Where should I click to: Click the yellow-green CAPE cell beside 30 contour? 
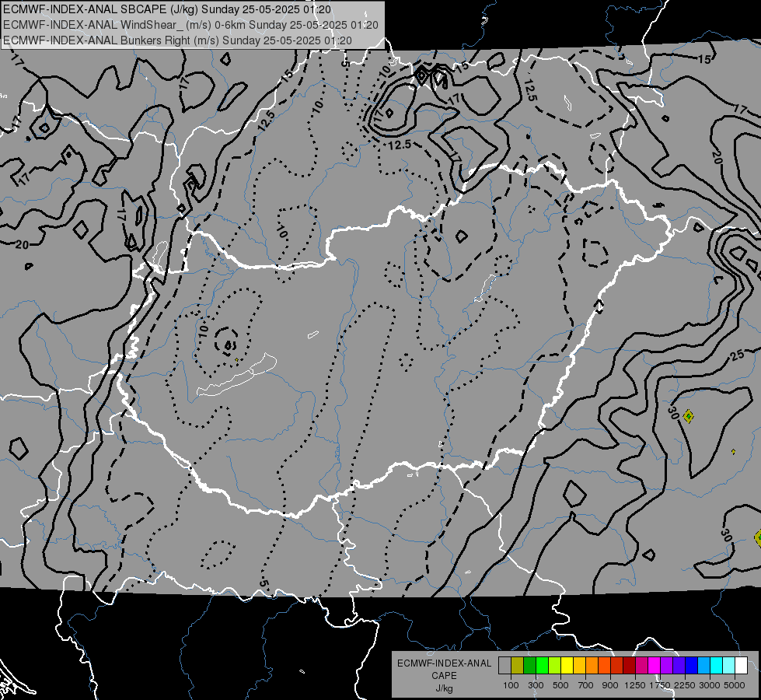(688, 416)
